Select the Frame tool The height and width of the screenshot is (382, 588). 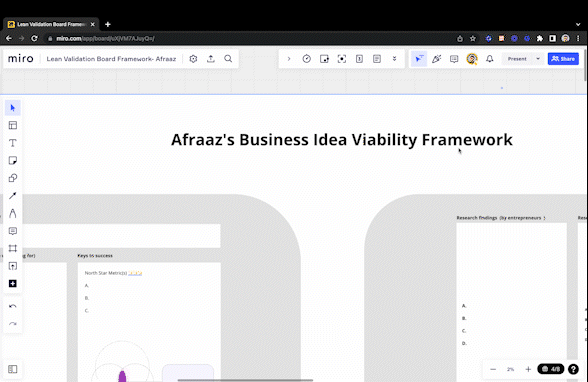coord(13,249)
